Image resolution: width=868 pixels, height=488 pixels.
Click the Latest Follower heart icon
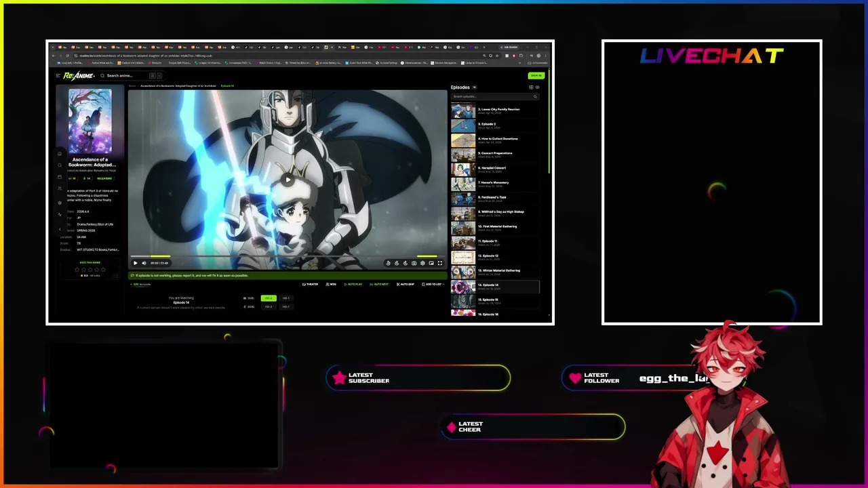point(575,378)
